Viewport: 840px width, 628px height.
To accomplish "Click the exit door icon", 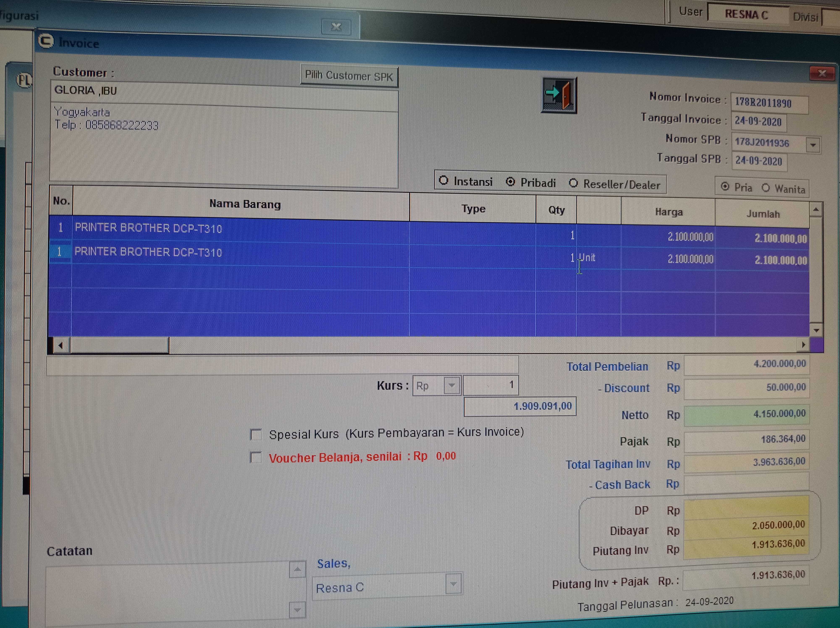I will pyautogui.click(x=559, y=95).
